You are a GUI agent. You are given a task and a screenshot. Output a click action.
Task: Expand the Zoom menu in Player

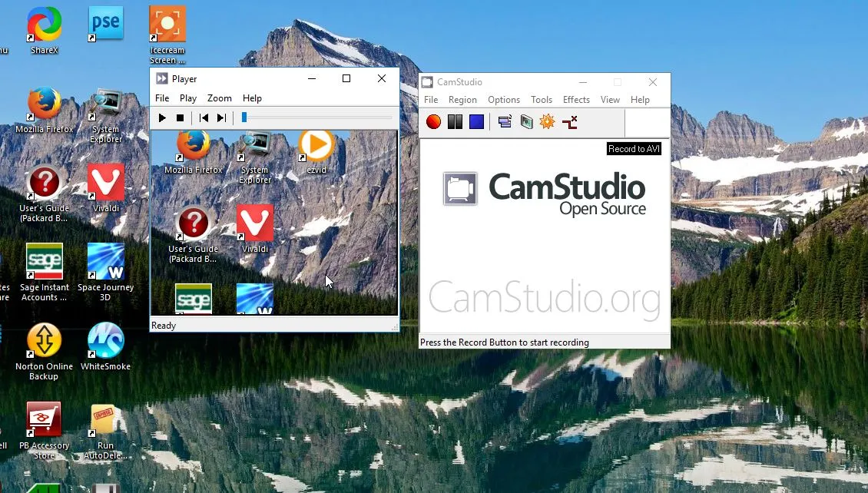[x=219, y=98]
